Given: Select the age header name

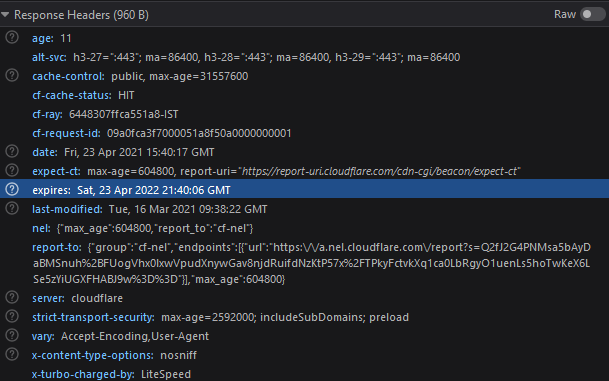Looking at the screenshot, I should tap(43, 38).
